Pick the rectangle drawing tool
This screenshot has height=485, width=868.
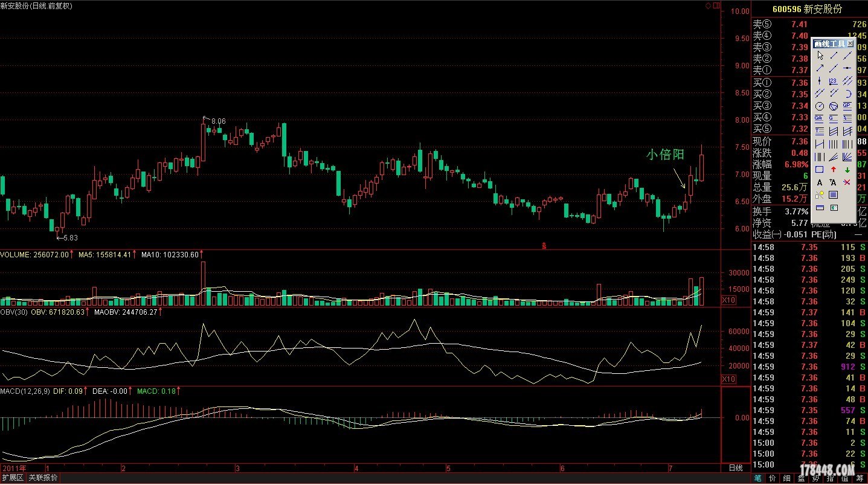pos(820,169)
